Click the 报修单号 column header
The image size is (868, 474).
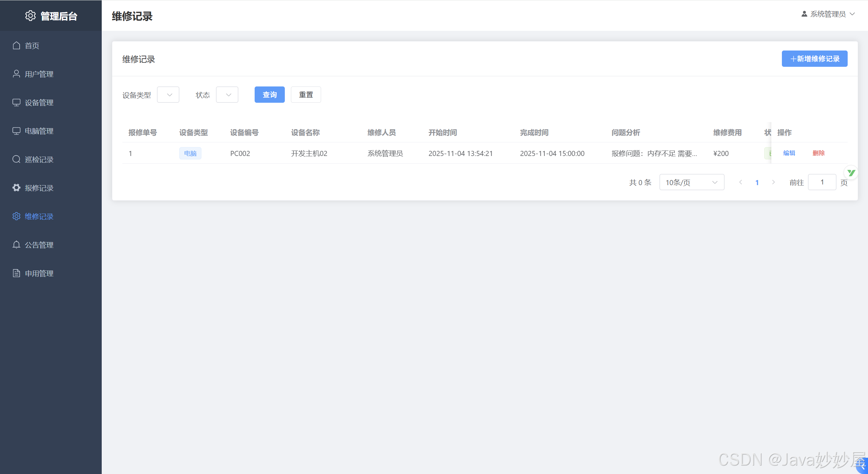142,133
